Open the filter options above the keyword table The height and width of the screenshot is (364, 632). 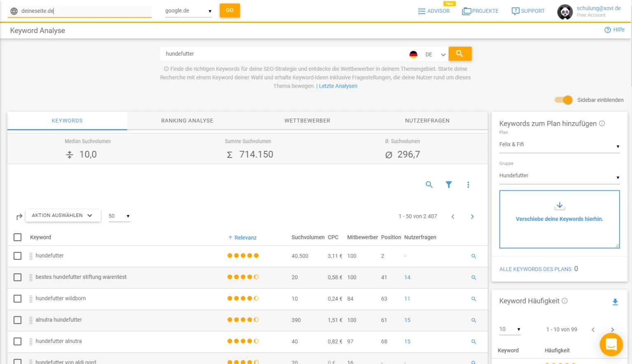(x=448, y=185)
